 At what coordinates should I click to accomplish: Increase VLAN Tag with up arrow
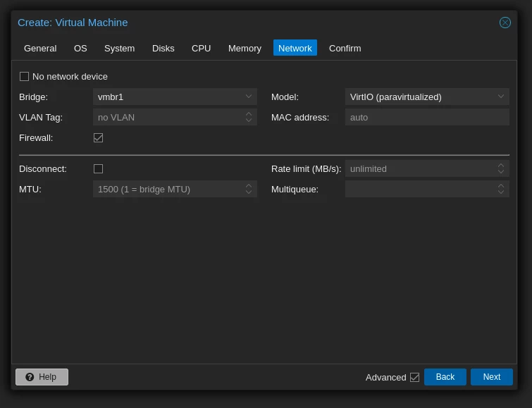click(x=249, y=113)
